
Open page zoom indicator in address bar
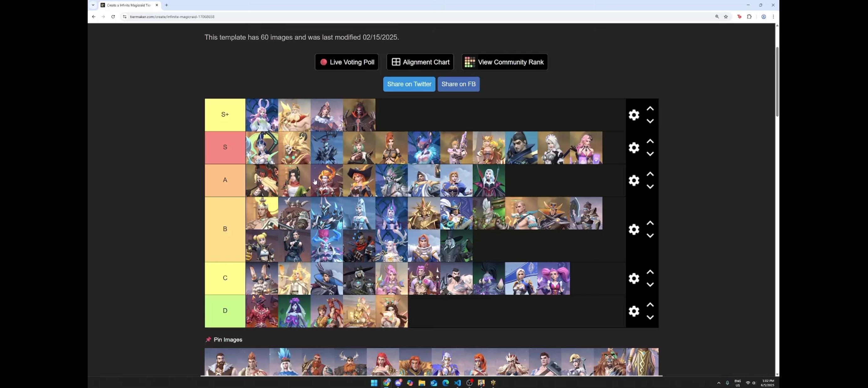(x=717, y=17)
